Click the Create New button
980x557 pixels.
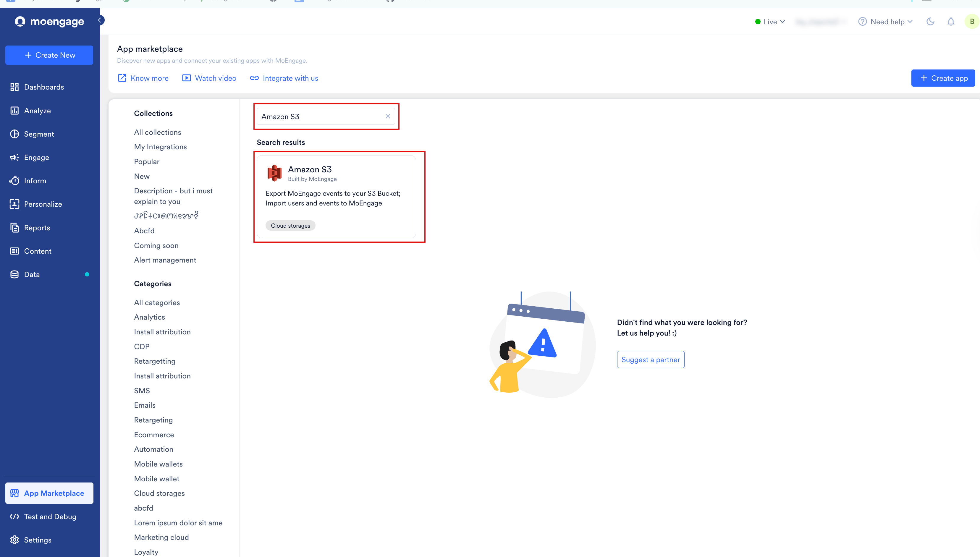tap(49, 55)
